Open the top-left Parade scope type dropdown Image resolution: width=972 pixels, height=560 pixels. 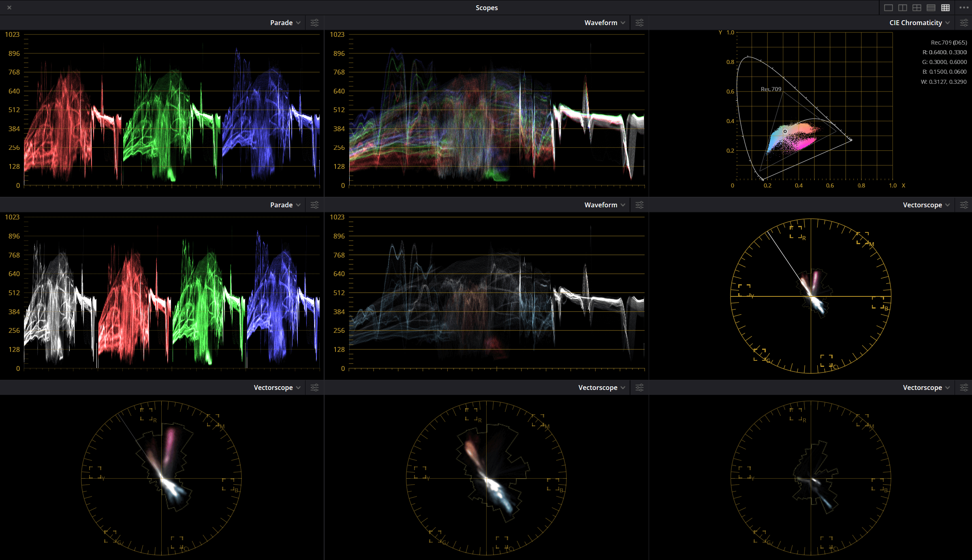click(x=285, y=23)
